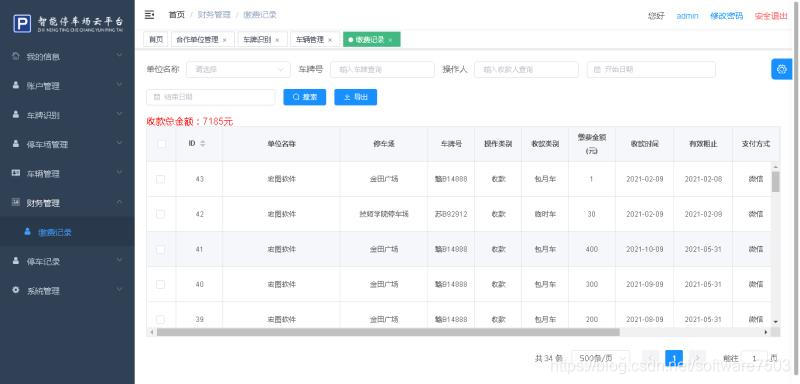Click the 停车场管理 sidebar icon
The width and height of the screenshot is (800, 384).
(16, 144)
